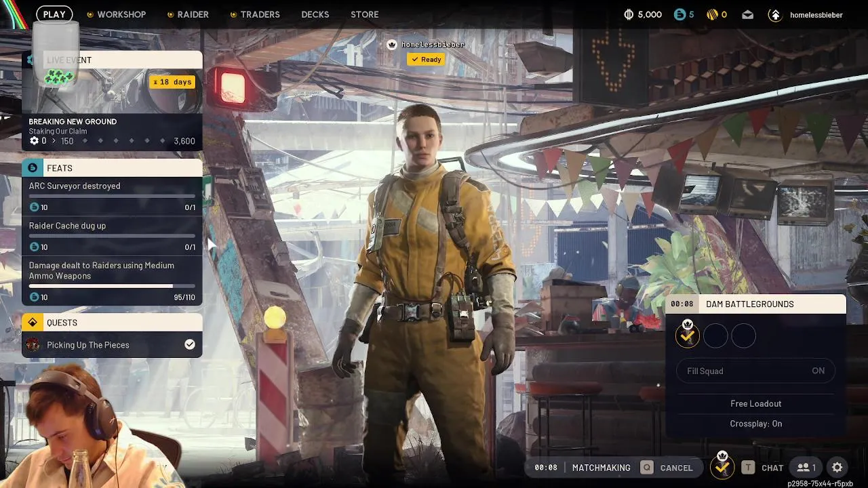Image resolution: width=868 pixels, height=488 pixels.
Task: Select the ARC Surveyor destroyed feat
Action: coord(112,196)
